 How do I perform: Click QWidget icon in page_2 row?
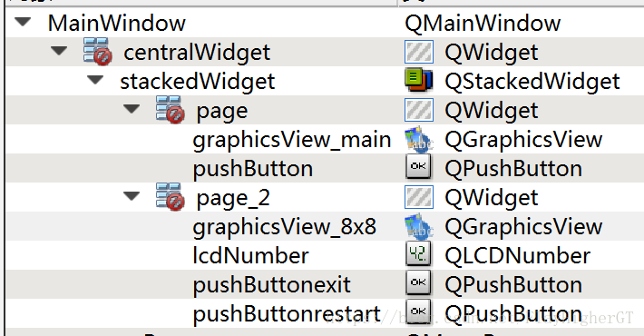418,197
